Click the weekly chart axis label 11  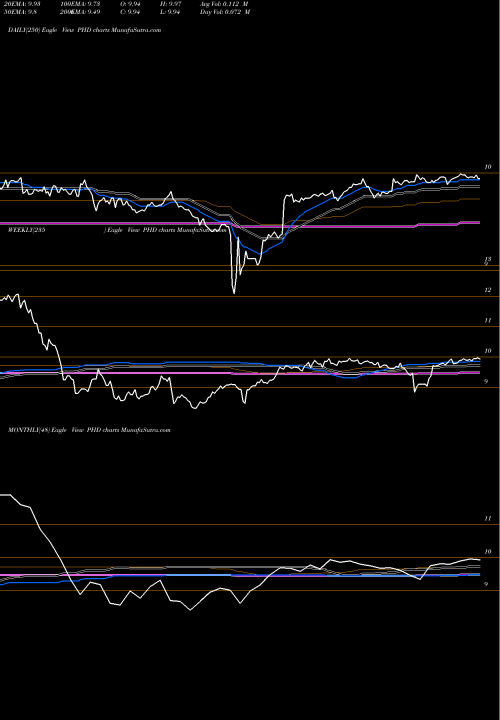[488, 321]
